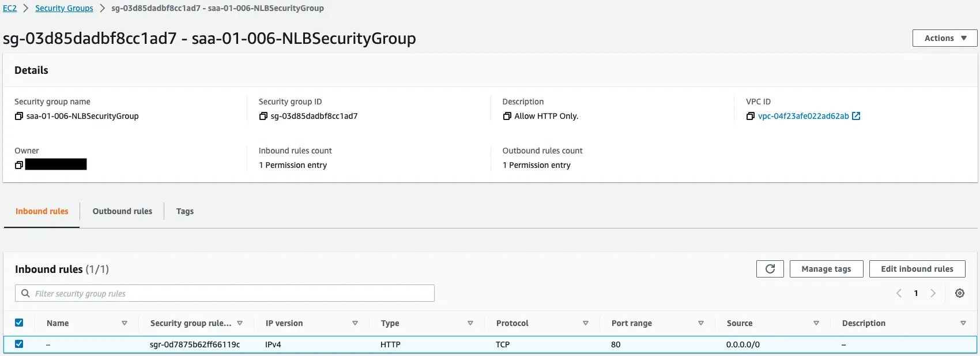This screenshot has height=356, width=980.
Task: Select page number 1 in pagination
Action: (916, 293)
